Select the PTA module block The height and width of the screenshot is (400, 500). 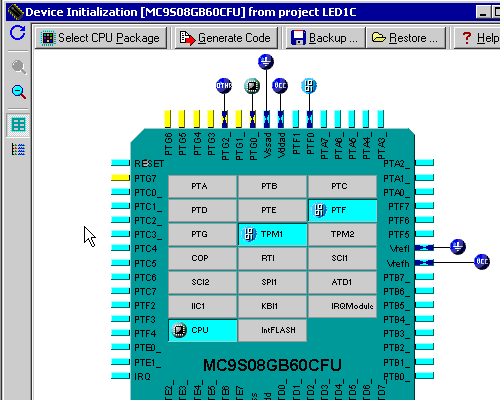[x=202, y=186]
